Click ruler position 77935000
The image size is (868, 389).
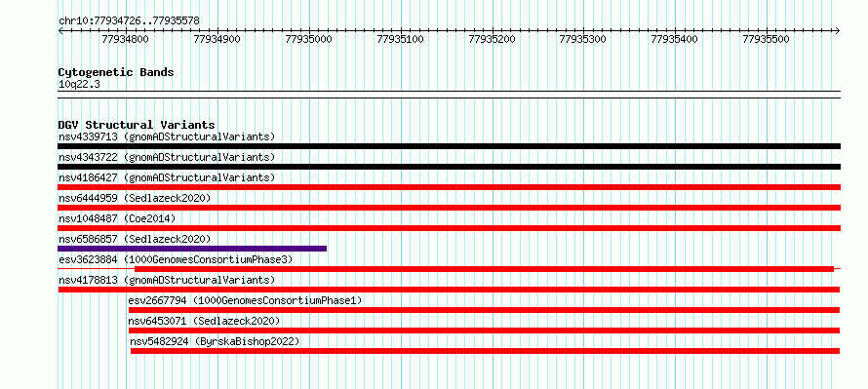click(308, 39)
